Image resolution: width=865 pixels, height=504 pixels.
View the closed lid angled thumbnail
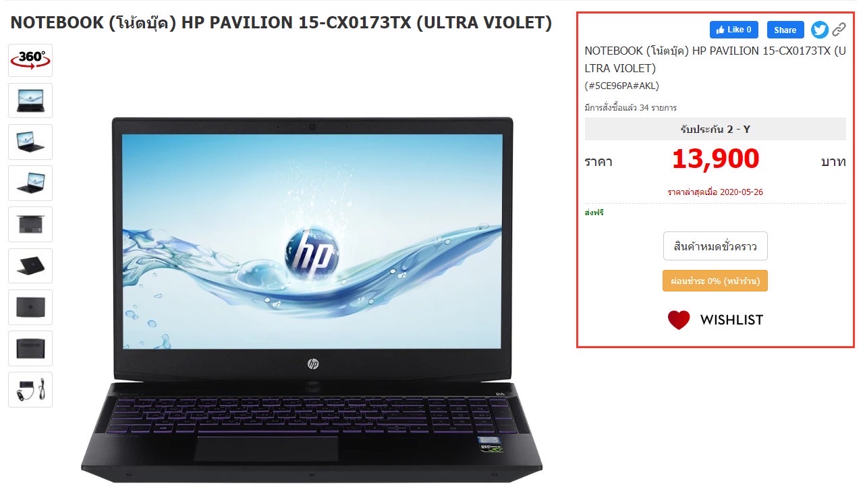[30, 266]
